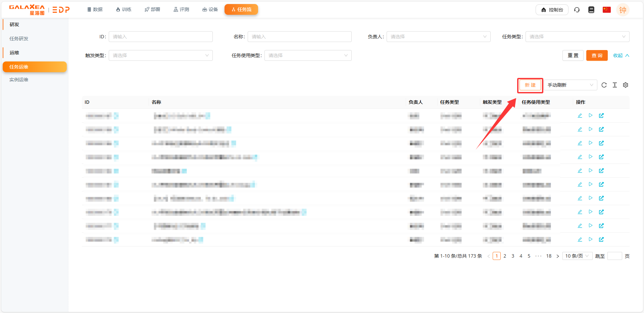Expand the 手动刷新 refresh mode dropdown

point(570,85)
